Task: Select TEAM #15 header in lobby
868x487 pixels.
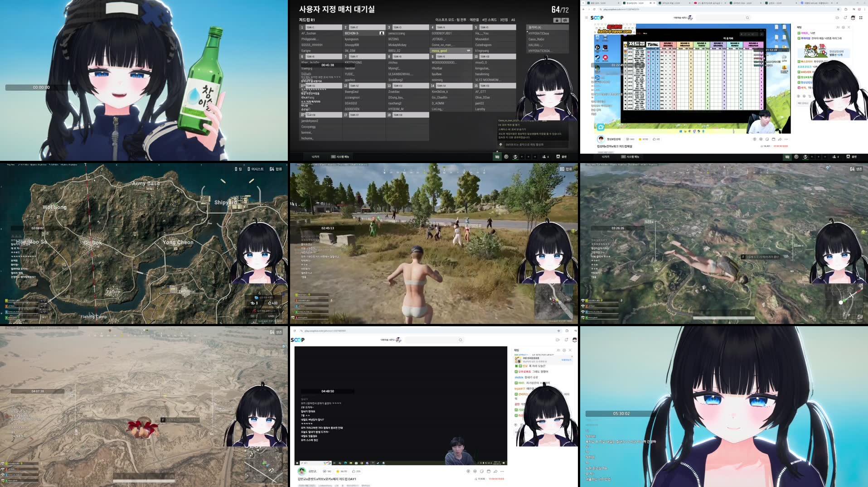Action: pos(495,86)
